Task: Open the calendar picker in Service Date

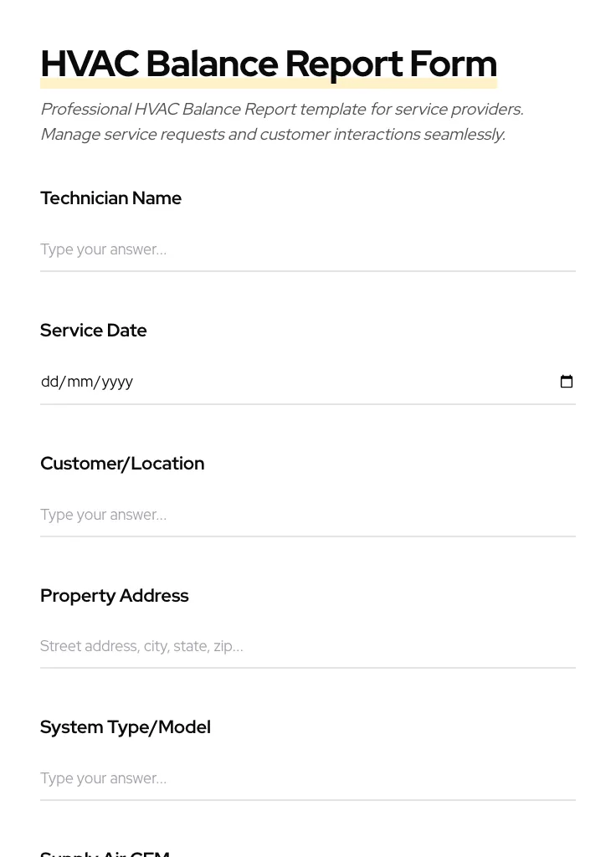Action: (567, 382)
